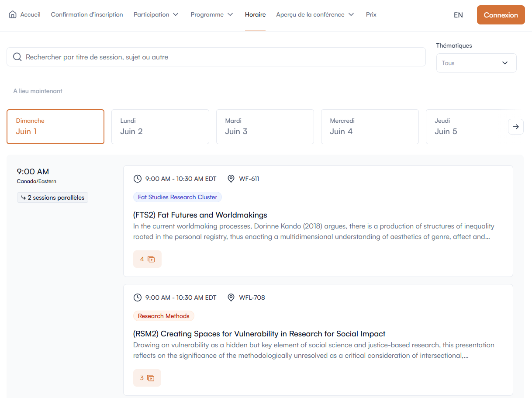Switch language with the EN link
This screenshot has width=532, height=398.
(x=458, y=15)
